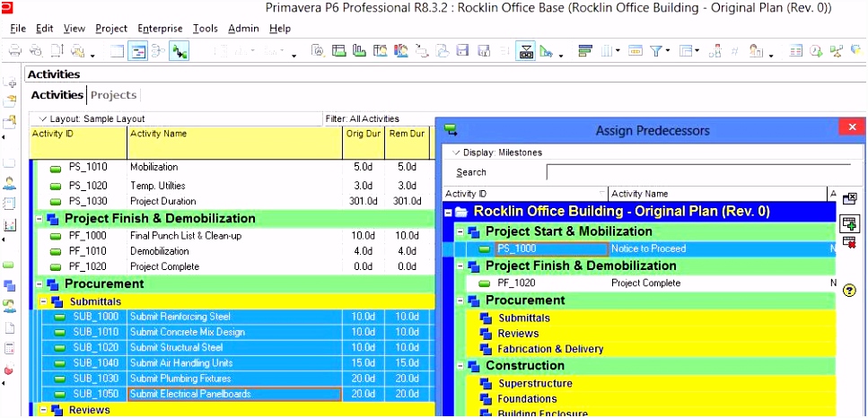Click the Columns toolbar icon
Image resolution: width=868 pixels, height=418 pixels.
coord(606,51)
